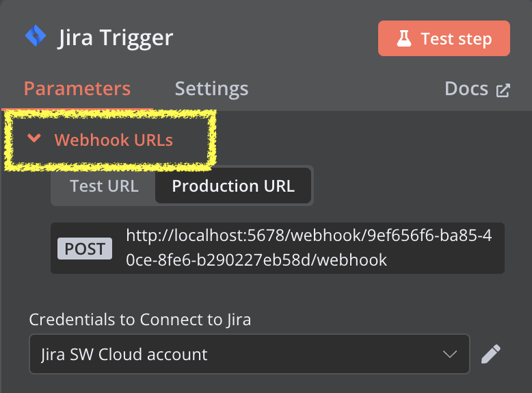Image resolution: width=532 pixels, height=393 pixels.
Task: Copy the localhost webhook URL text
Action: [308, 248]
